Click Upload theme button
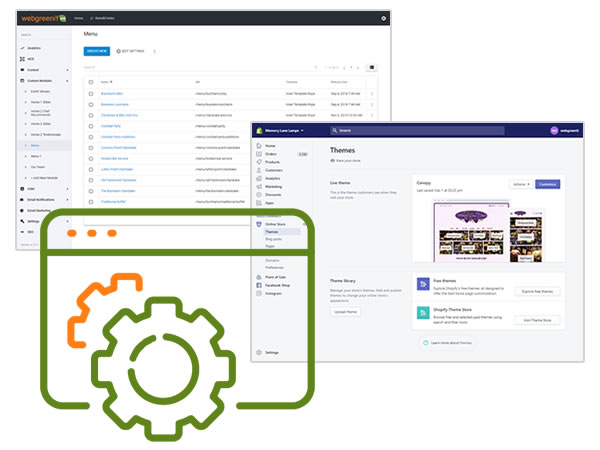The height and width of the screenshot is (450, 600). point(345,312)
